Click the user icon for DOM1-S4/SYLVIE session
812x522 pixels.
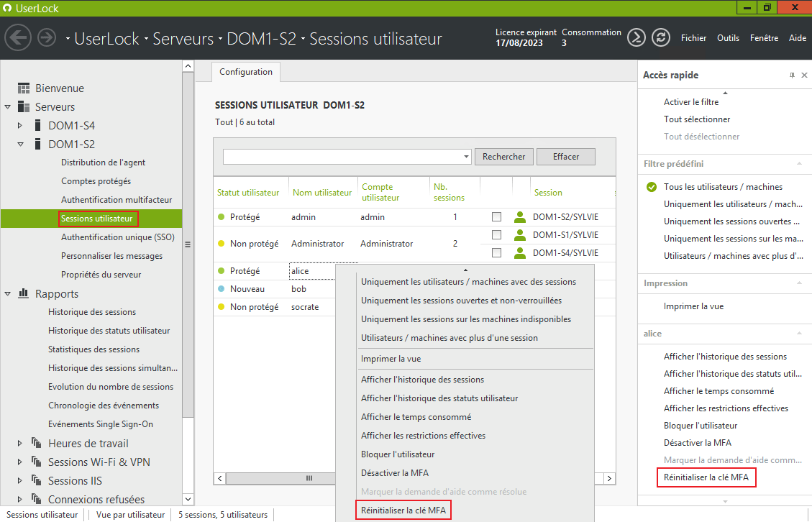tap(519, 252)
